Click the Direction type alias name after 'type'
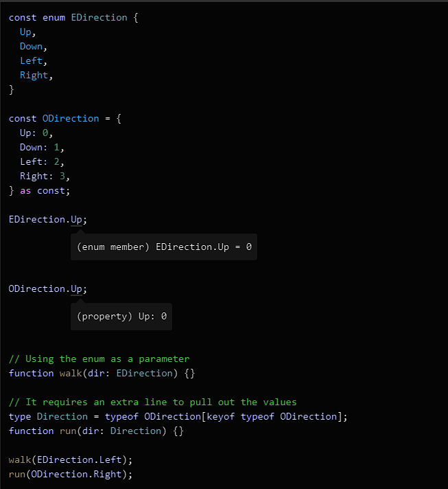This screenshot has width=448, height=489. pyautogui.click(x=62, y=416)
